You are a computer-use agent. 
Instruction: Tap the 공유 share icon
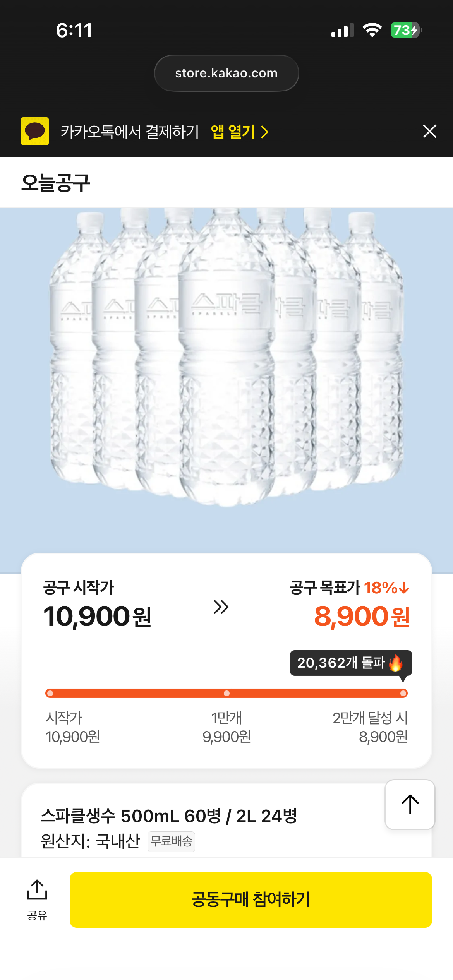37,900
